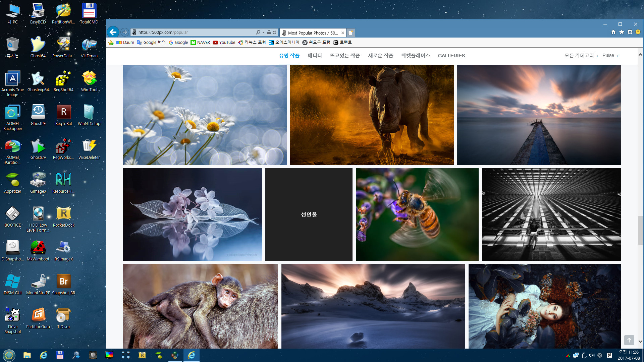Launch DISM GUI desktop icon

tap(12, 282)
